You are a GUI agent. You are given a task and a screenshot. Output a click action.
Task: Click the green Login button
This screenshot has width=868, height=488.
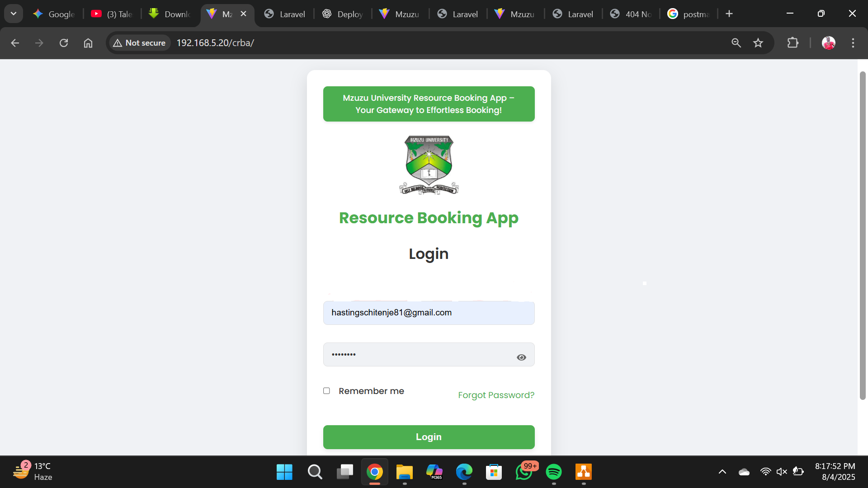pos(429,437)
